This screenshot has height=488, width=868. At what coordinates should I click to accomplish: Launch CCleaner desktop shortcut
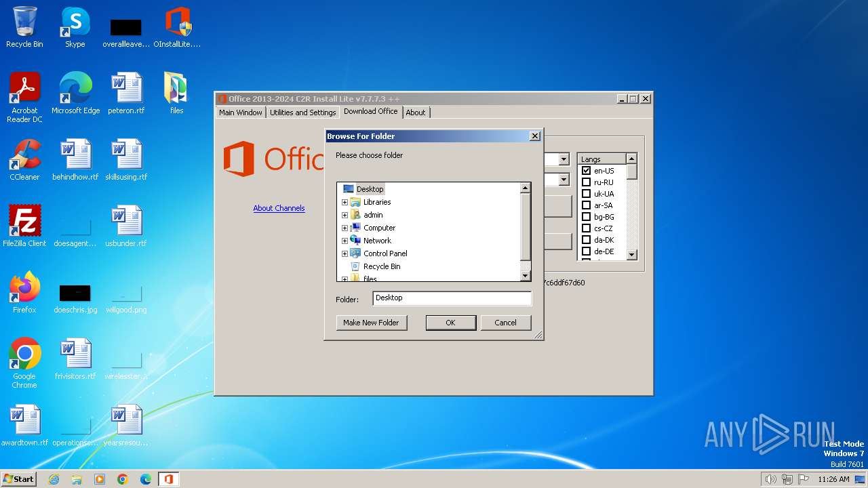coord(24,159)
